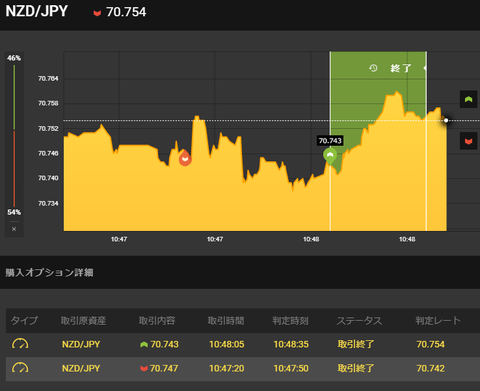
Task: Click the 終了 label in green zone
Action: click(x=401, y=68)
